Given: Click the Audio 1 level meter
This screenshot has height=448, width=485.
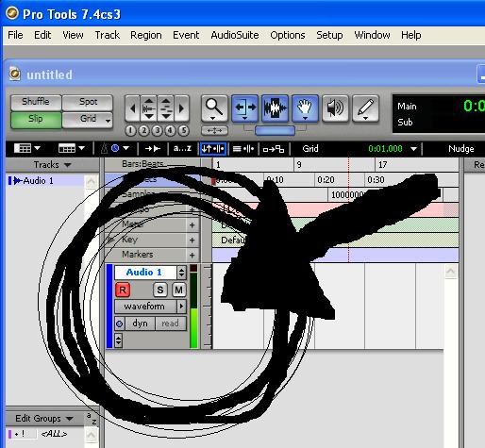Looking at the screenshot, I should (x=193, y=307).
